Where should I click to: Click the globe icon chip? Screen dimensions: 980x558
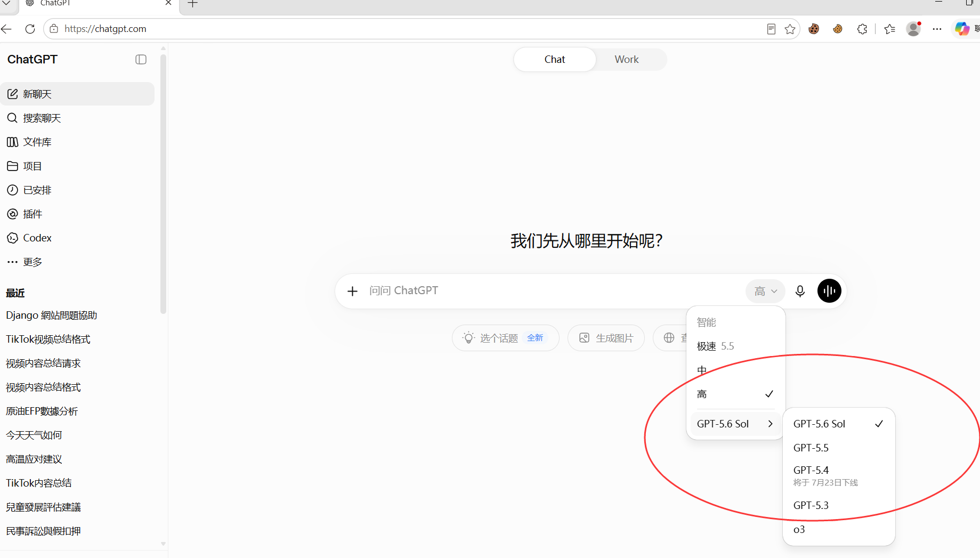click(x=669, y=337)
